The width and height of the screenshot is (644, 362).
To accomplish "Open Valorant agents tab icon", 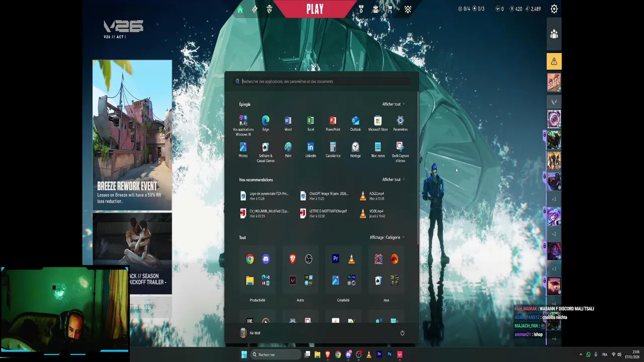I will pos(270,9).
